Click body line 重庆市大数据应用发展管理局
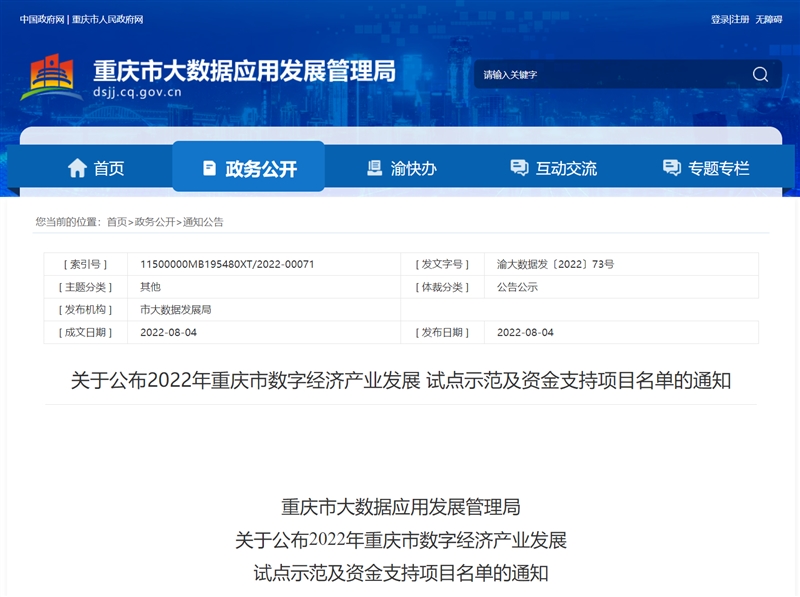This screenshot has width=800, height=597. point(401,507)
